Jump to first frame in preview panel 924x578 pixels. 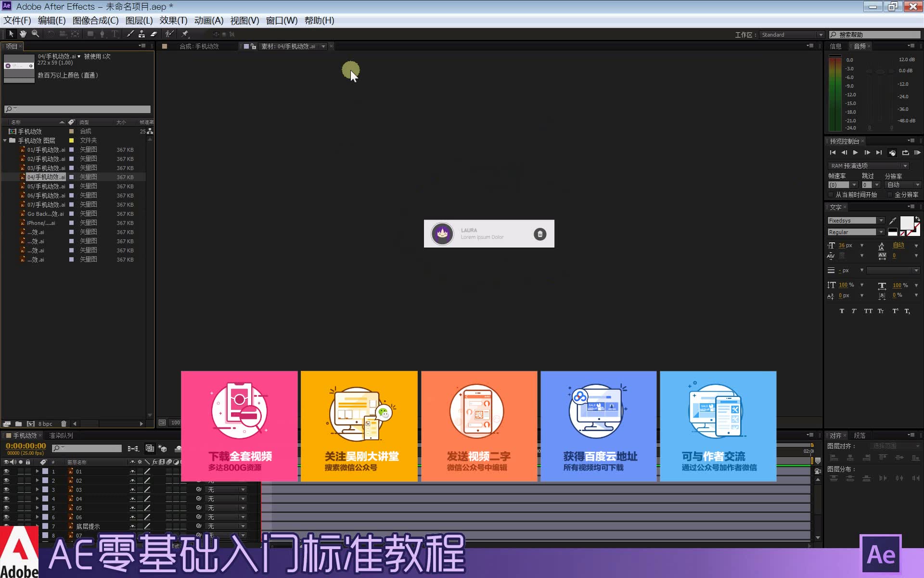(833, 153)
